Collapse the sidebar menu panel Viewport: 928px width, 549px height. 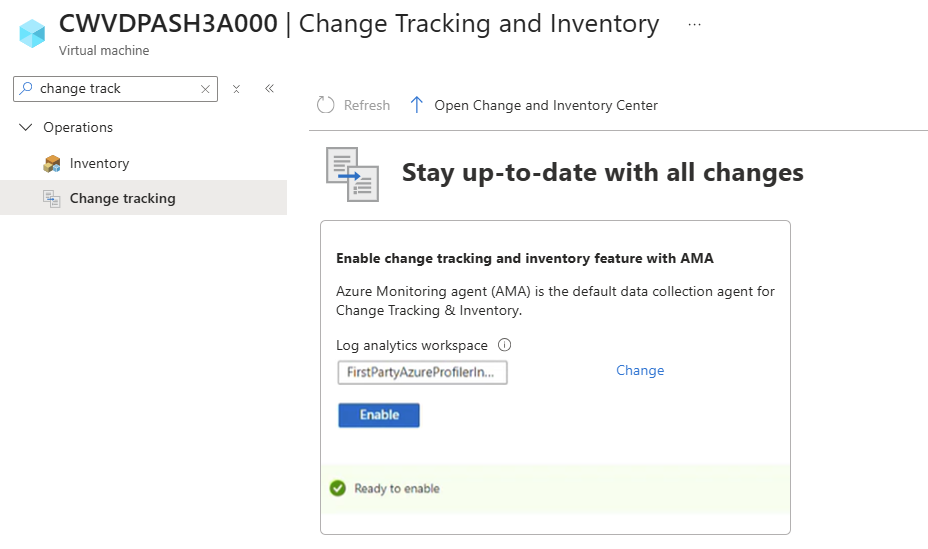[269, 89]
